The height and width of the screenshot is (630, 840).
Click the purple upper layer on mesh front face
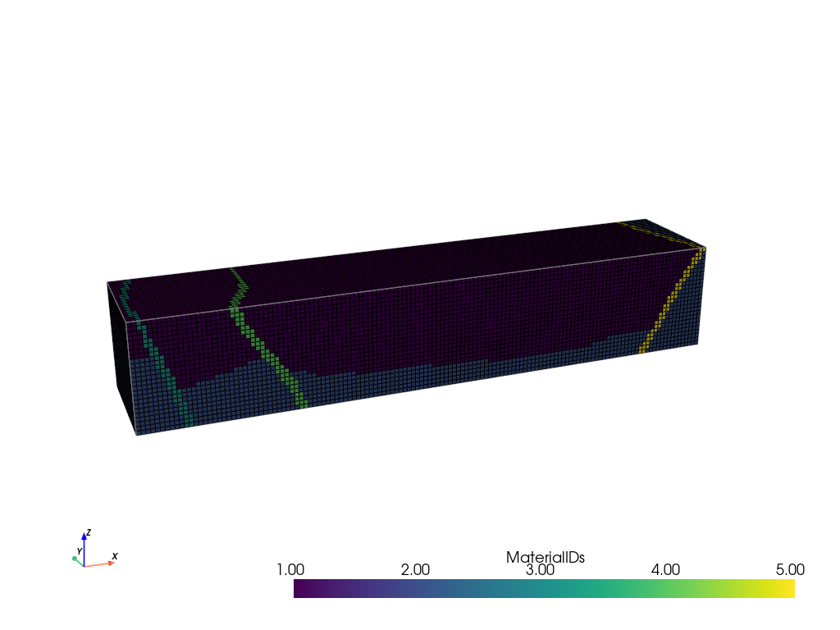451,320
